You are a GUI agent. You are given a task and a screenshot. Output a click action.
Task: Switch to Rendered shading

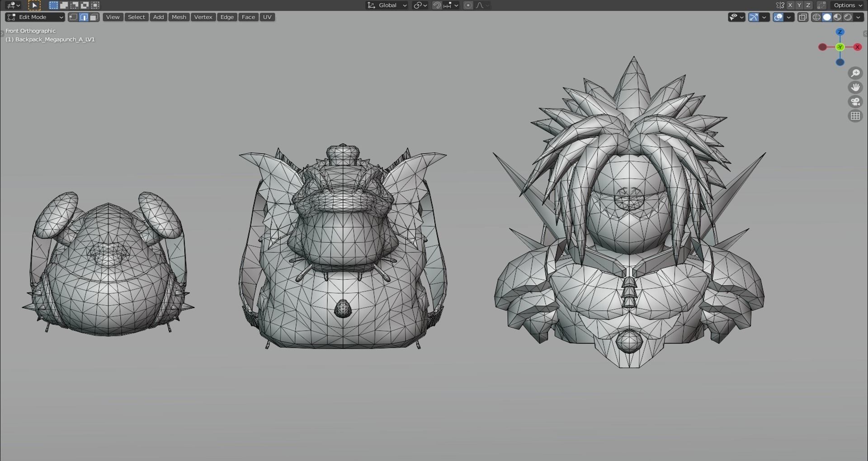848,17
